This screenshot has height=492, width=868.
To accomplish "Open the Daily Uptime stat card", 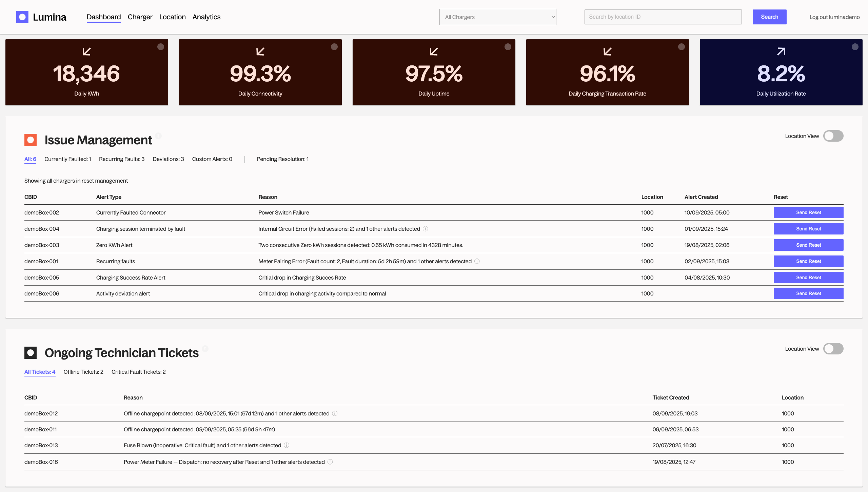I will click(x=434, y=72).
